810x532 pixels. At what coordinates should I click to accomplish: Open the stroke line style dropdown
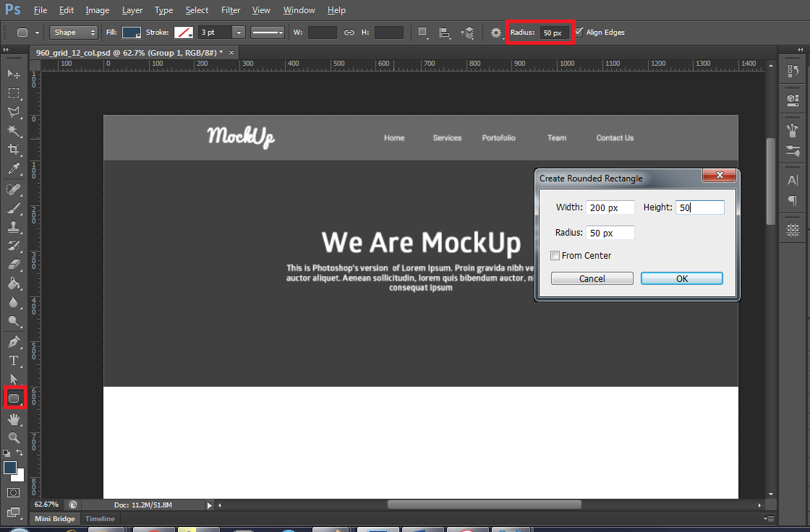268,33
